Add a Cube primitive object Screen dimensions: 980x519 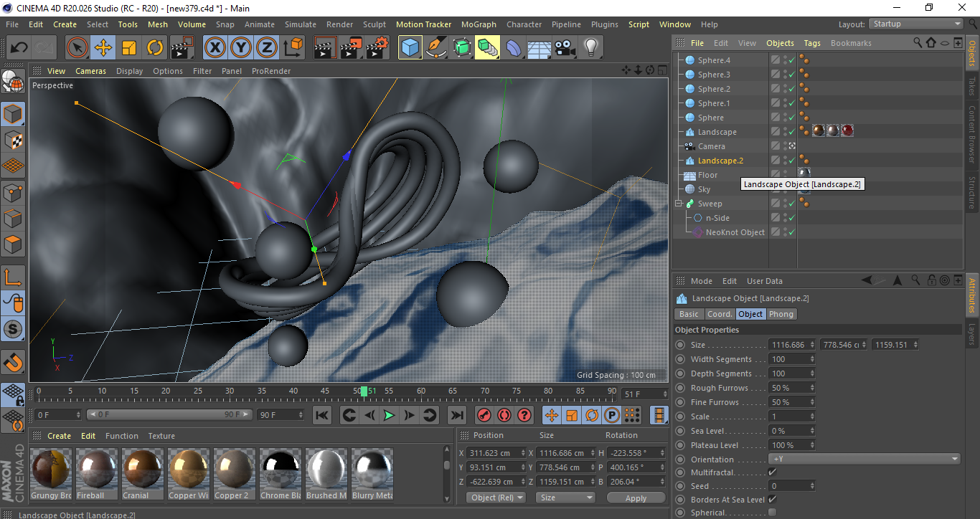coord(410,48)
